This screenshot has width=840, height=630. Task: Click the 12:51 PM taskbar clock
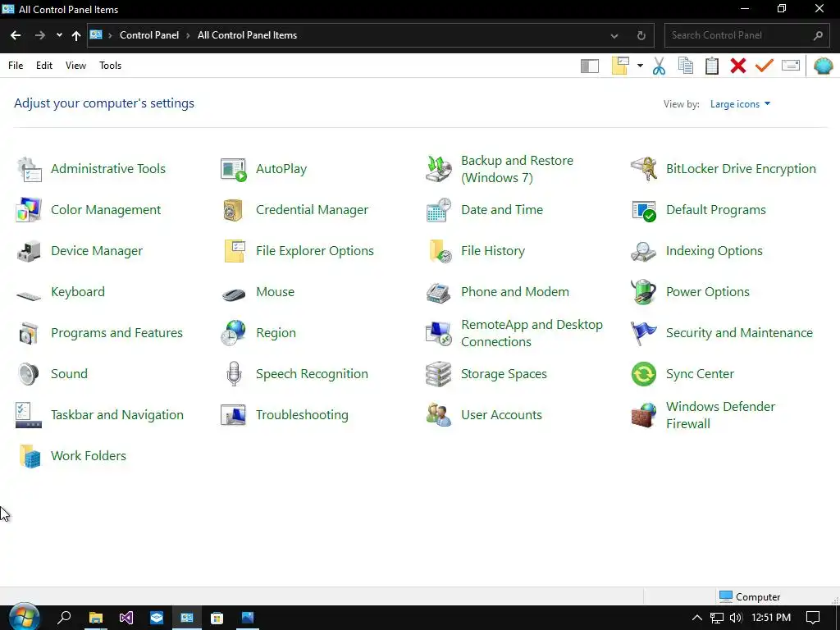pyautogui.click(x=771, y=618)
